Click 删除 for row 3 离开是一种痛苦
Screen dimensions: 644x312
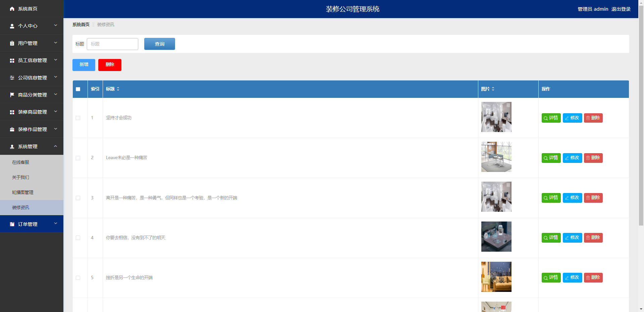point(593,198)
